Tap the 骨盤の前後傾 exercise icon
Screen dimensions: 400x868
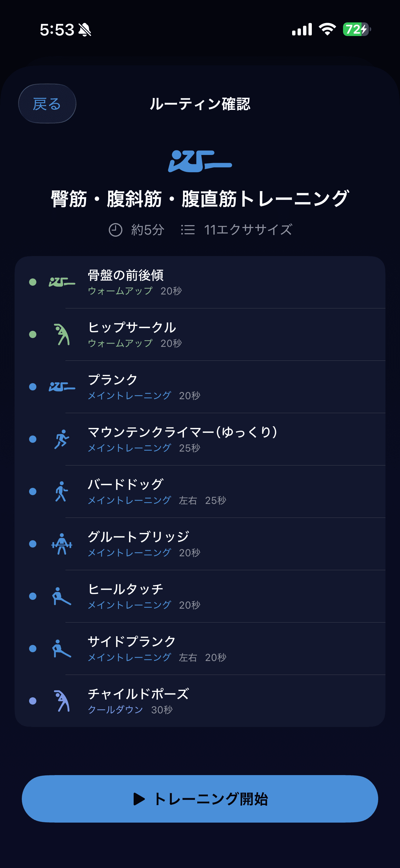[62, 282]
